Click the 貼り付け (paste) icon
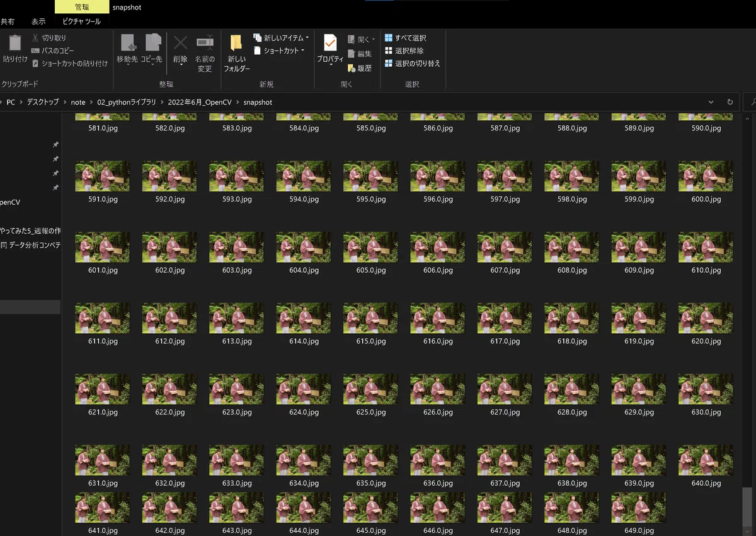 pos(15,43)
